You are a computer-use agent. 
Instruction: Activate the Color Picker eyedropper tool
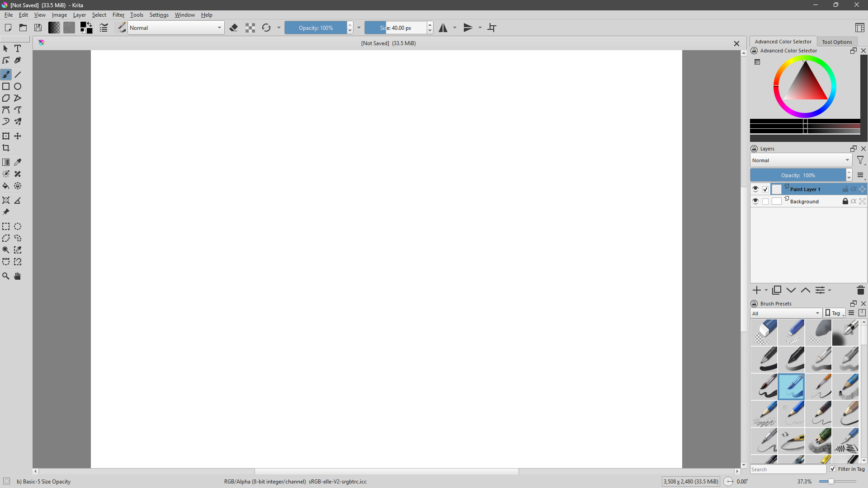18,162
